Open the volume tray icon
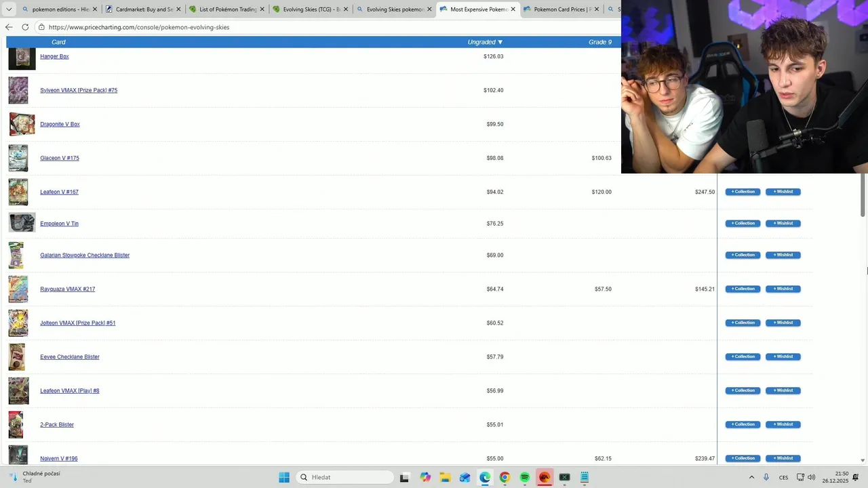 (x=812, y=477)
